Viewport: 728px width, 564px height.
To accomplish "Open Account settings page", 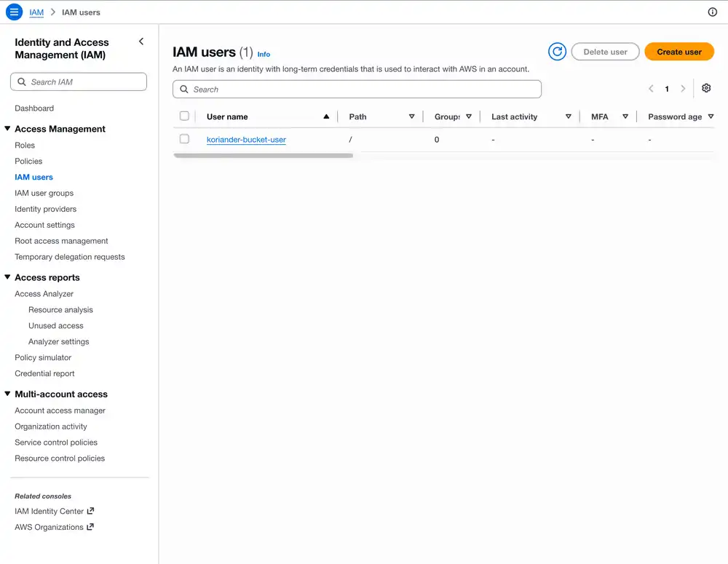I will (x=44, y=225).
